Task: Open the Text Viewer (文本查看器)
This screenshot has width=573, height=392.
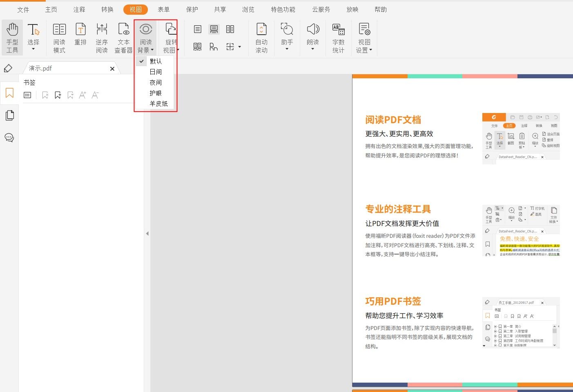Action: [x=123, y=38]
